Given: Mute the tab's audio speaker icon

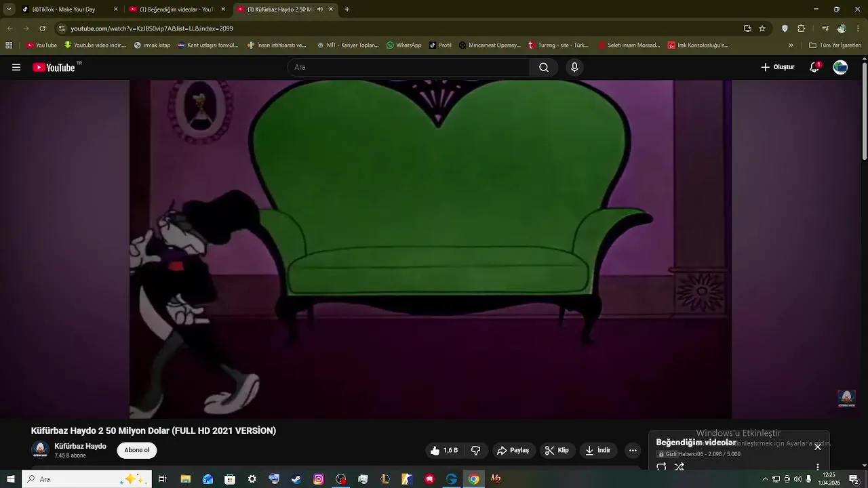Looking at the screenshot, I should click(x=320, y=9).
